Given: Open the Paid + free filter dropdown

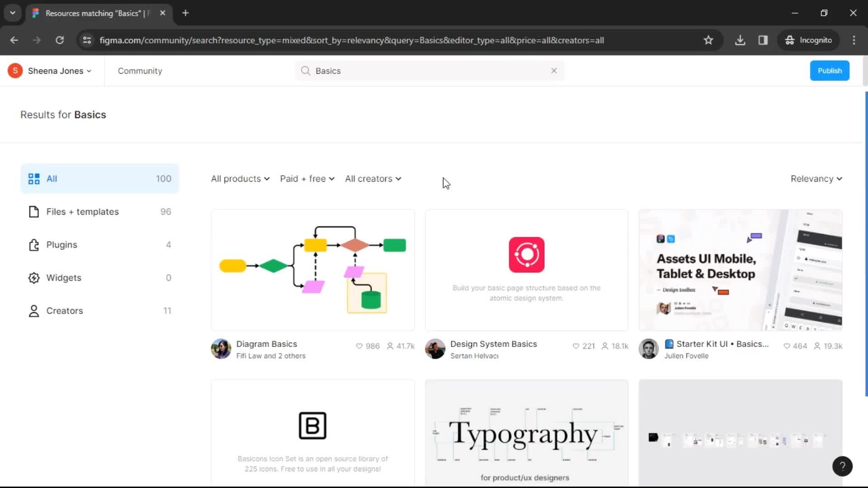Looking at the screenshot, I should pyautogui.click(x=307, y=179).
